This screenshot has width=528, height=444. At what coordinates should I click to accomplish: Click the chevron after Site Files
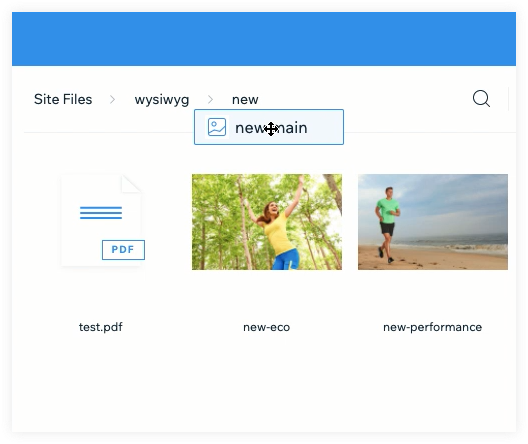click(x=112, y=99)
